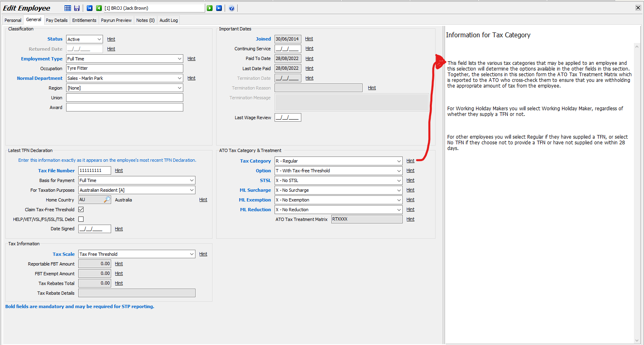This screenshot has width=644, height=345.
Task: Click the Hint beside Date Signed
Action: coord(119,229)
